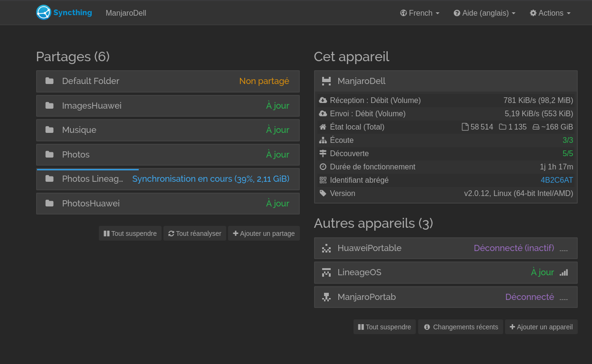This screenshot has height=364, width=592.
Task: Pause all shares with Tout suspendre
Action: point(130,233)
